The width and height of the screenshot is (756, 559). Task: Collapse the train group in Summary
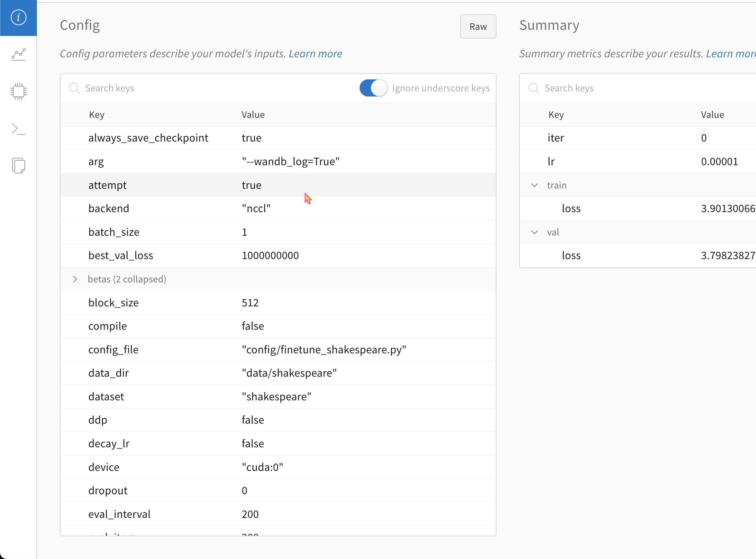click(534, 186)
